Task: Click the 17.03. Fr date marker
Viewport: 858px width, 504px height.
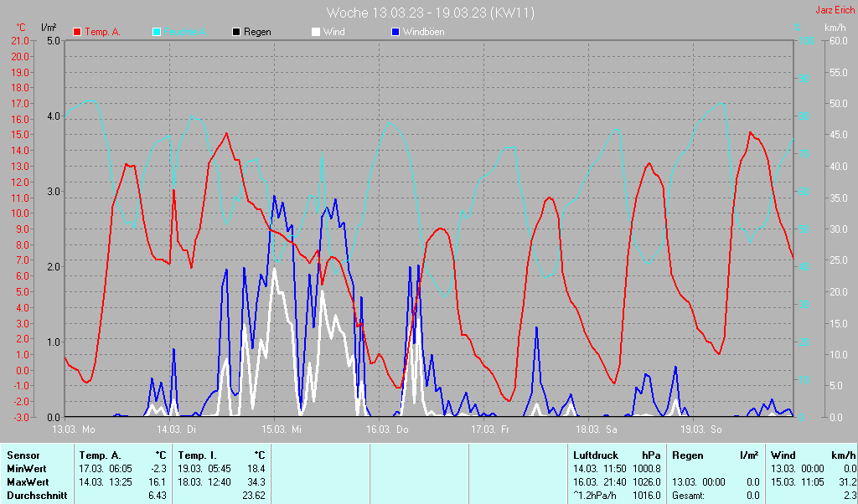Action: [492, 429]
